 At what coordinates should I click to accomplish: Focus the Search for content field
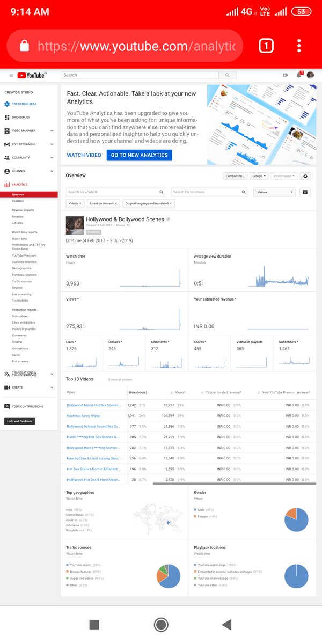pyautogui.click(x=116, y=192)
